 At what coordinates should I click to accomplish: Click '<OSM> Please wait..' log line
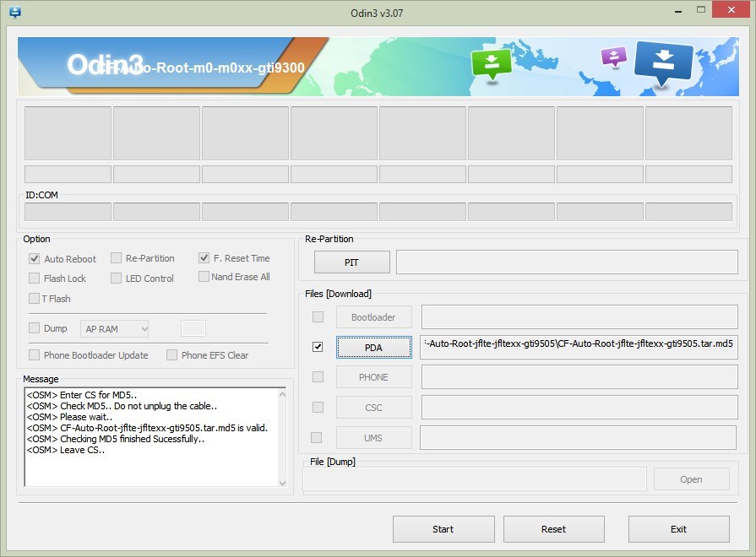coord(69,417)
